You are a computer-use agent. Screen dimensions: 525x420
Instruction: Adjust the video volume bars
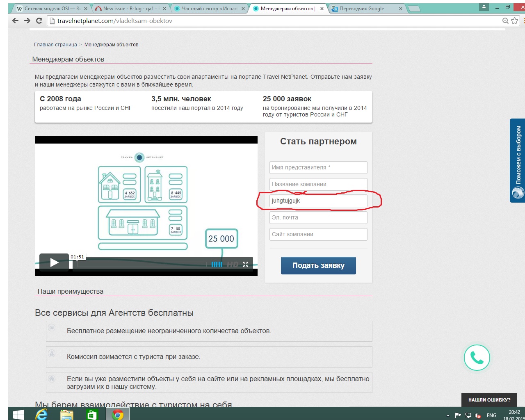217,265
